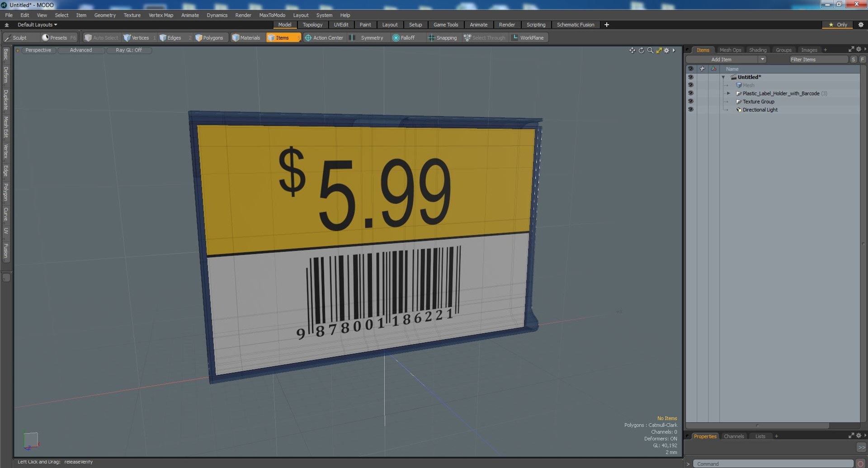
Task: Open the Action Center options
Action: (x=324, y=38)
